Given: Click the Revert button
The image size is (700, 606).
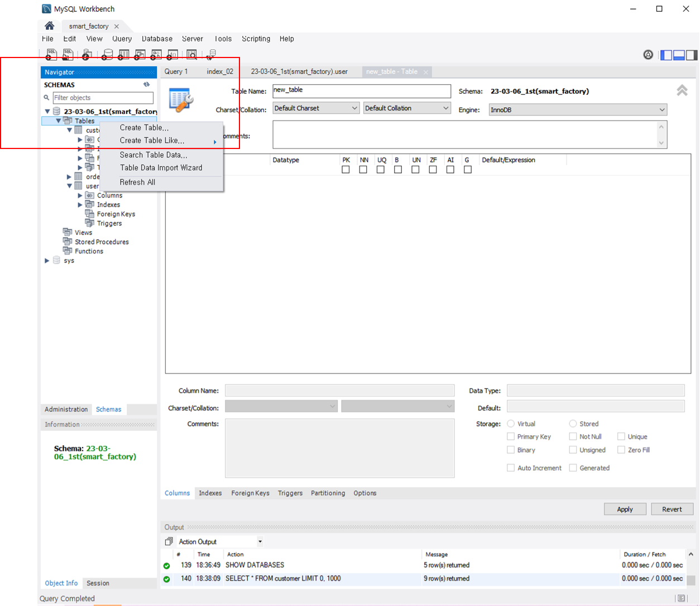Looking at the screenshot, I should 672,509.
